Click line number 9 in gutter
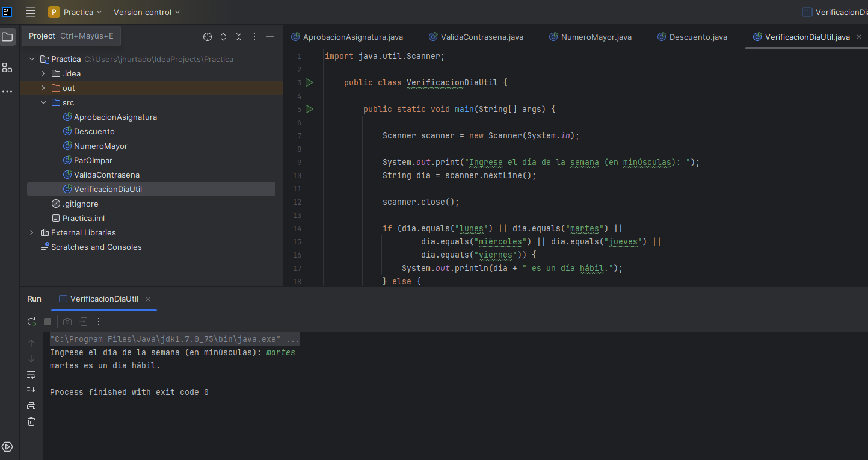868x460 pixels. [299, 162]
